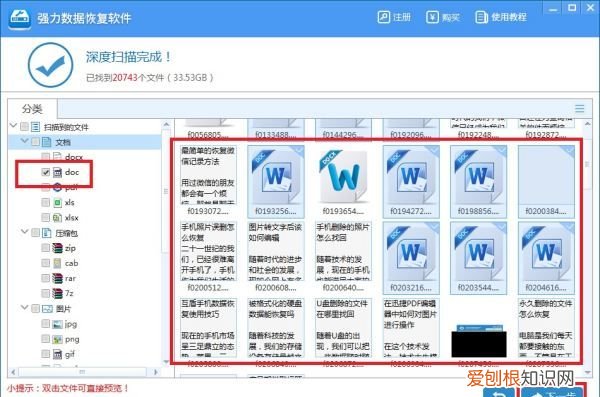600x397 pixels.
Task: Select text preview file f0193072
Action: (208, 181)
